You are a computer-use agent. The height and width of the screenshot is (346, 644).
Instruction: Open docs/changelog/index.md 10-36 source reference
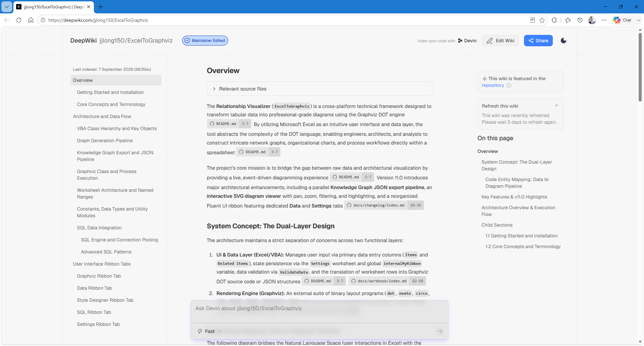(x=384, y=205)
